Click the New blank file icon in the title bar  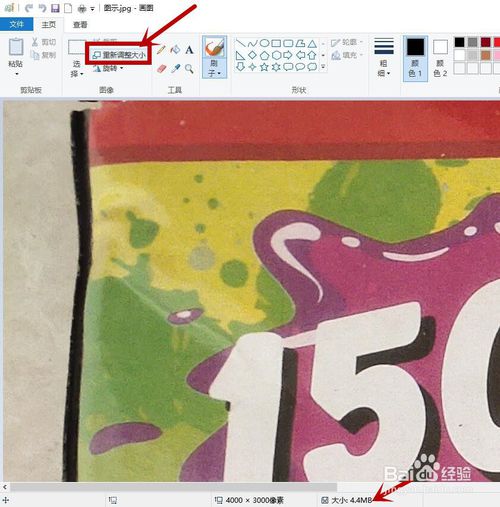point(68,8)
